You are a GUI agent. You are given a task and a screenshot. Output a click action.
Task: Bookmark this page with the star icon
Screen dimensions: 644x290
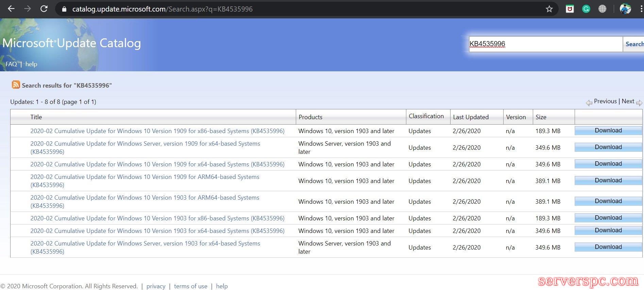click(x=549, y=9)
